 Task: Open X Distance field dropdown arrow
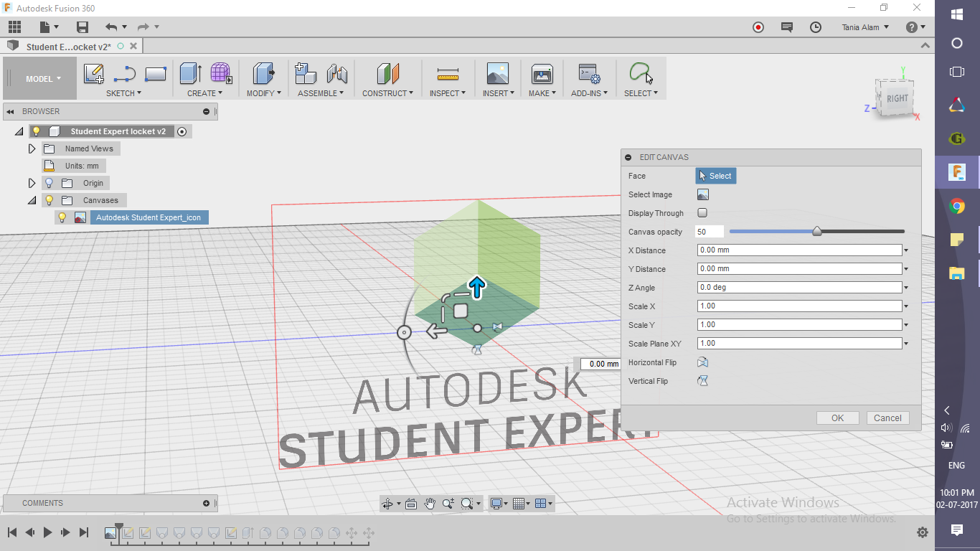pos(906,250)
